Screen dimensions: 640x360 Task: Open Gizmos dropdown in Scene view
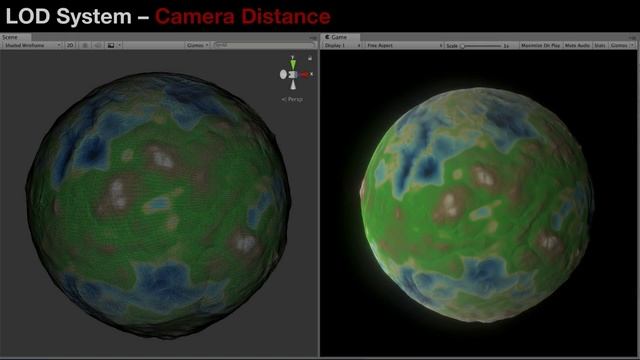[x=198, y=45]
